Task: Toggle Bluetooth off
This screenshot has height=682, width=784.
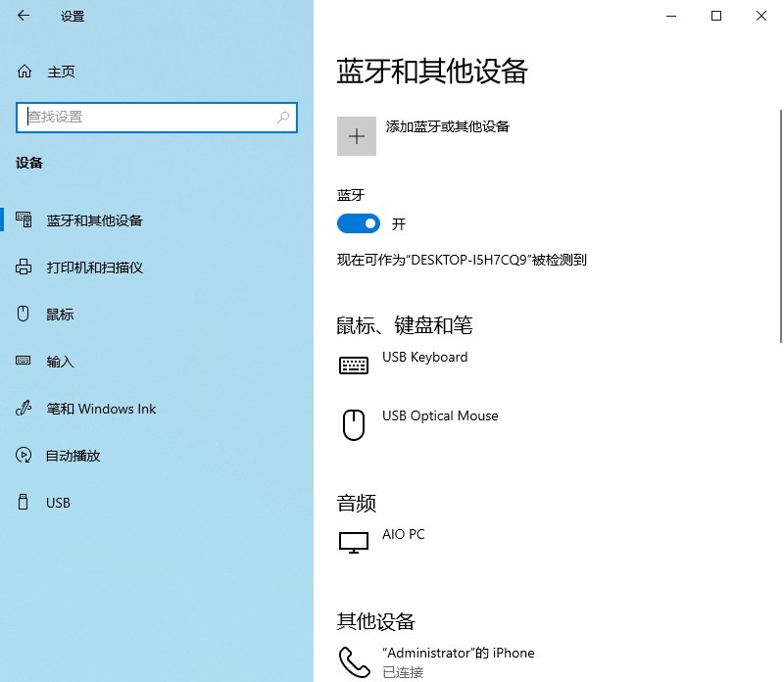Action: (x=358, y=223)
